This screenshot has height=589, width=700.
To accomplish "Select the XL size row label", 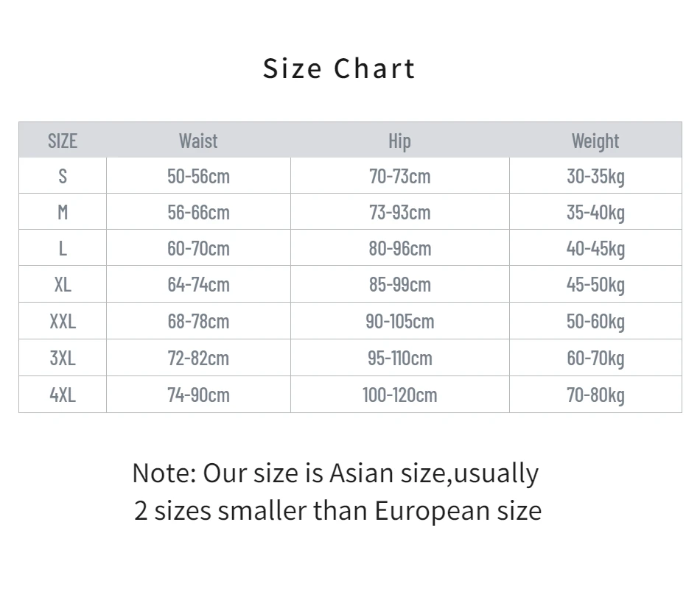I will click(63, 285).
